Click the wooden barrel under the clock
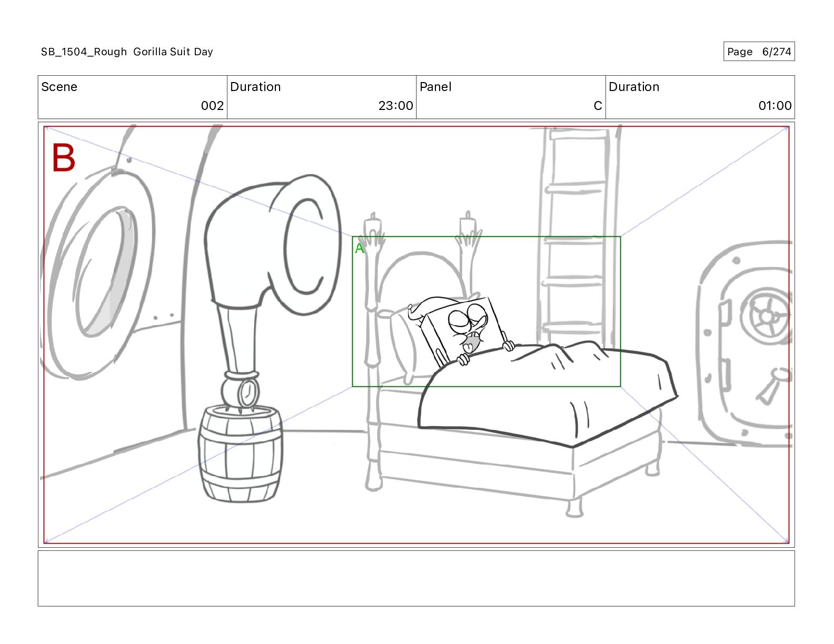 241,455
